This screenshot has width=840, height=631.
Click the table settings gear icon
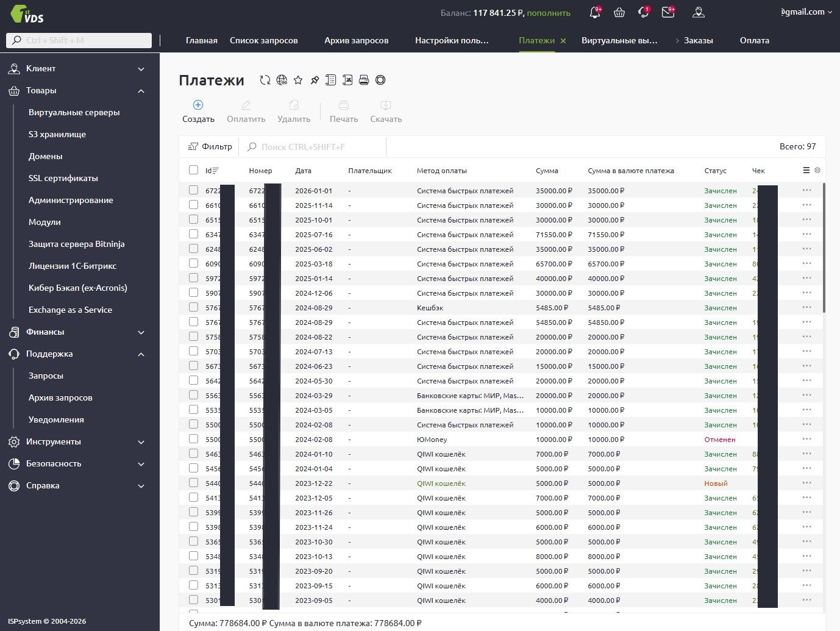(817, 171)
